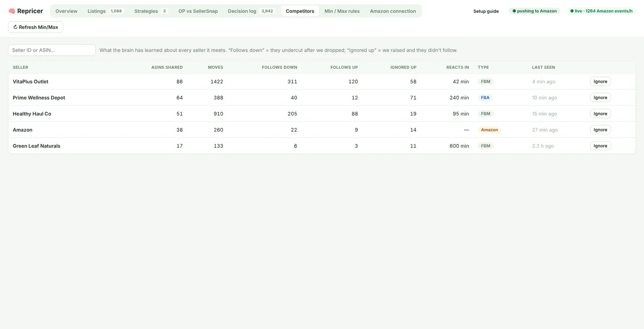Click the 2.2 h ago last seen value

[543, 146]
